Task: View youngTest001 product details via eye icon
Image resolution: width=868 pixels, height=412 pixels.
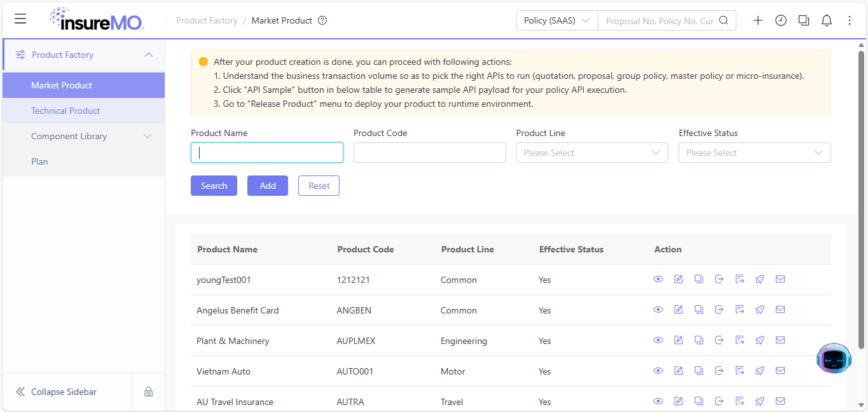Action: (x=658, y=279)
